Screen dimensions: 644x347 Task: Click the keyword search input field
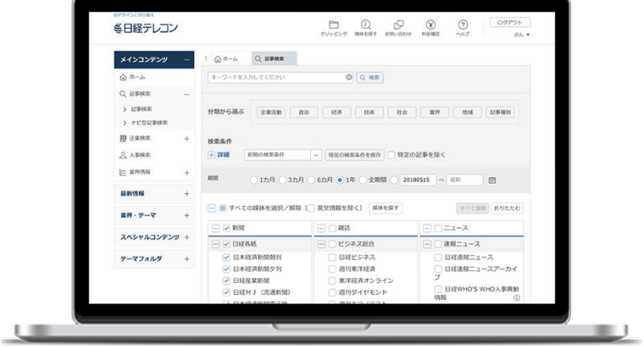tap(276, 77)
